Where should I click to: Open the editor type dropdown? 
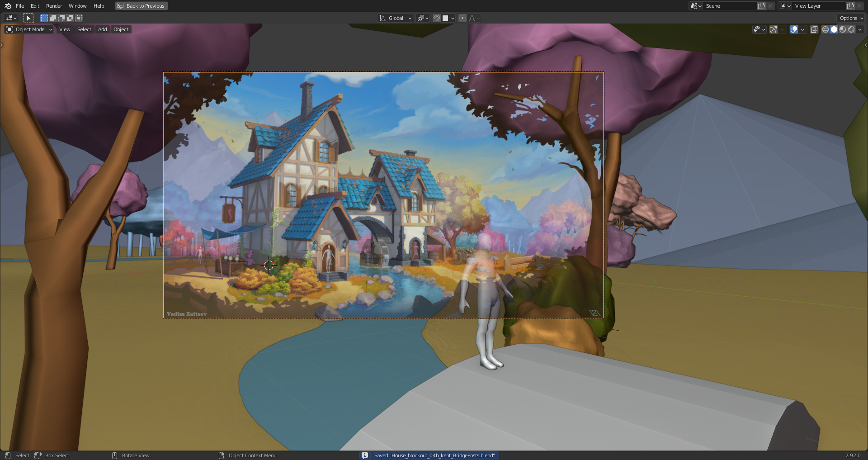click(11, 18)
